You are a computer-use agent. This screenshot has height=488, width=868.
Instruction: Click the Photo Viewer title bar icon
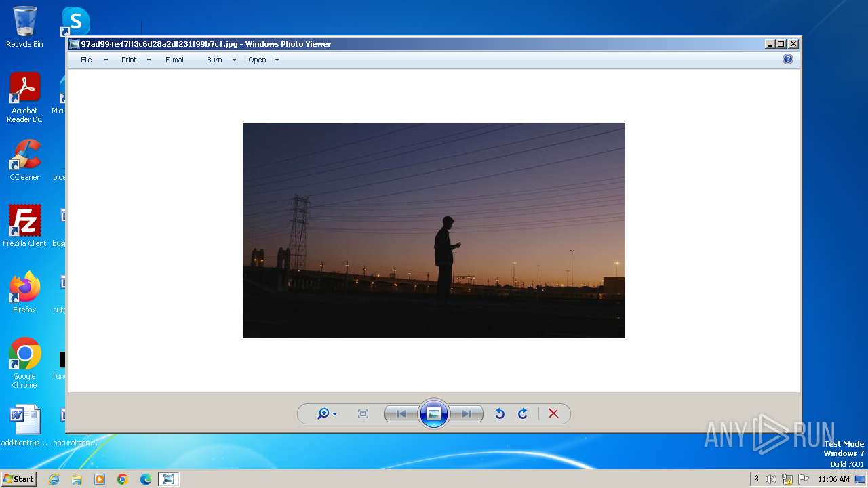(75, 44)
